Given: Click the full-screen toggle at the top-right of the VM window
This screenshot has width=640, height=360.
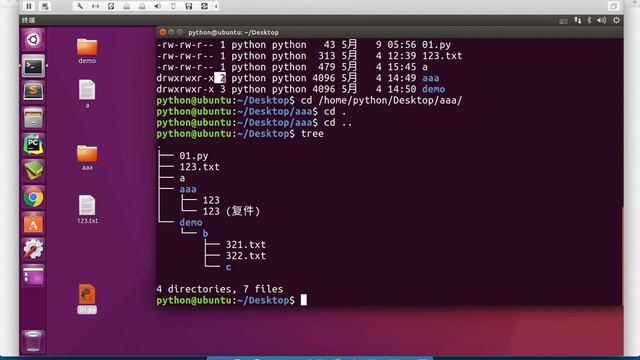Looking at the screenshot, I should (613, 6).
